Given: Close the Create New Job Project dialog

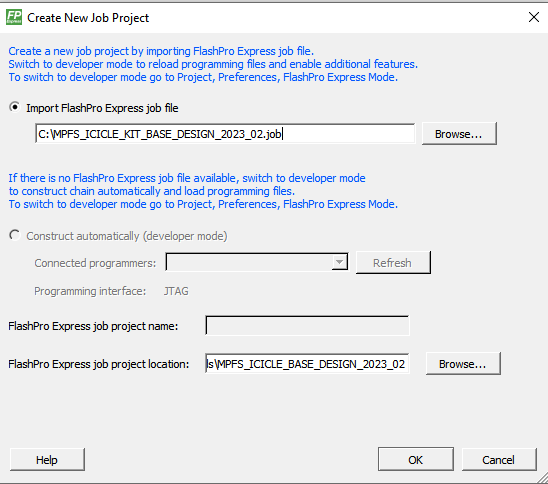Looking at the screenshot, I should pyautogui.click(x=534, y=17).
